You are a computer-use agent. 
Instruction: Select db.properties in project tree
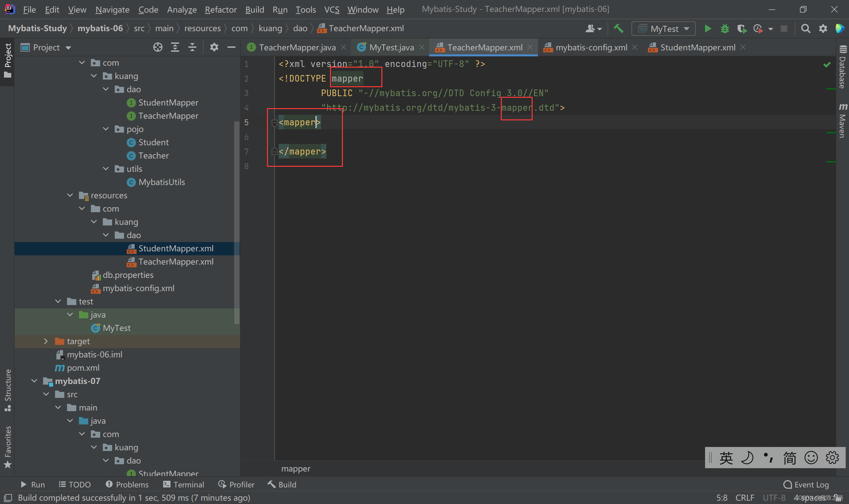pyautogui.click(x=128, y=275)
